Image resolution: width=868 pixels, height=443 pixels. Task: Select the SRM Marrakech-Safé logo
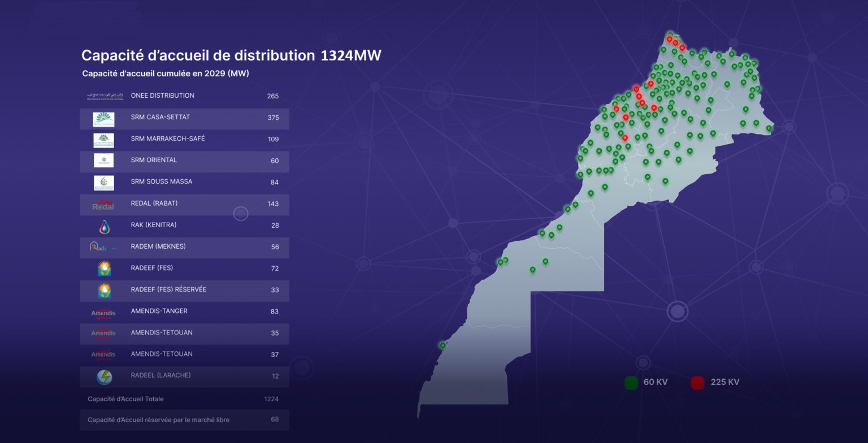(104, 140)
